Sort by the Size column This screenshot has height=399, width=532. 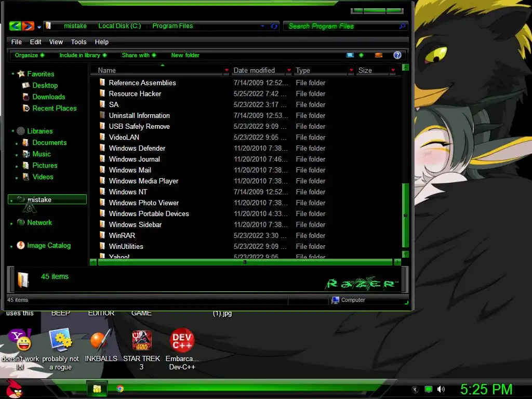click(365, 70)
